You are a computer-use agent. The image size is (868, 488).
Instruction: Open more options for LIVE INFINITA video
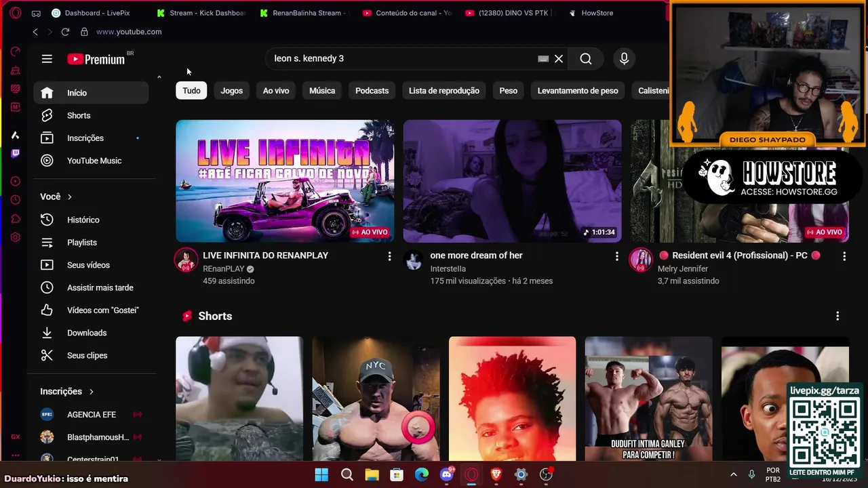coord(389,256)
